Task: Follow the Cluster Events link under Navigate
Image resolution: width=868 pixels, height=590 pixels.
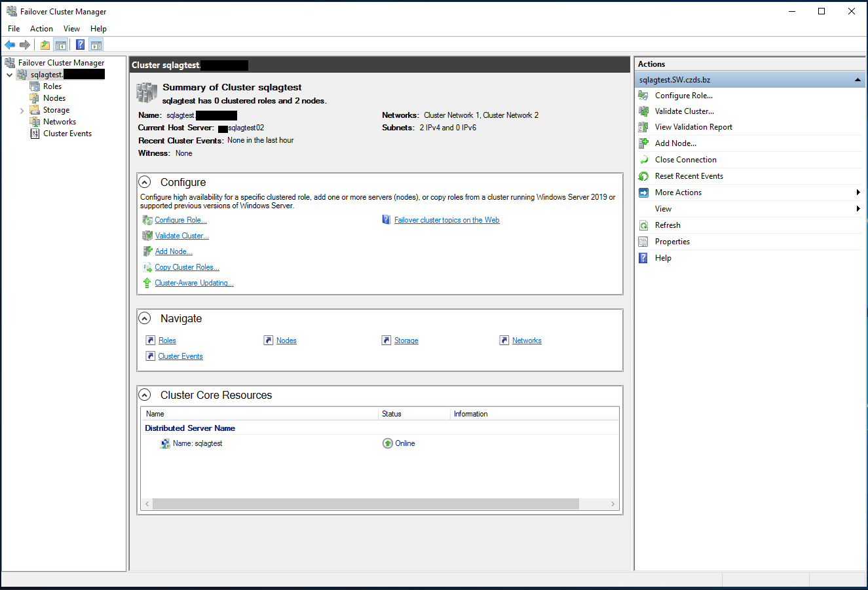Action: click(180, 356)
